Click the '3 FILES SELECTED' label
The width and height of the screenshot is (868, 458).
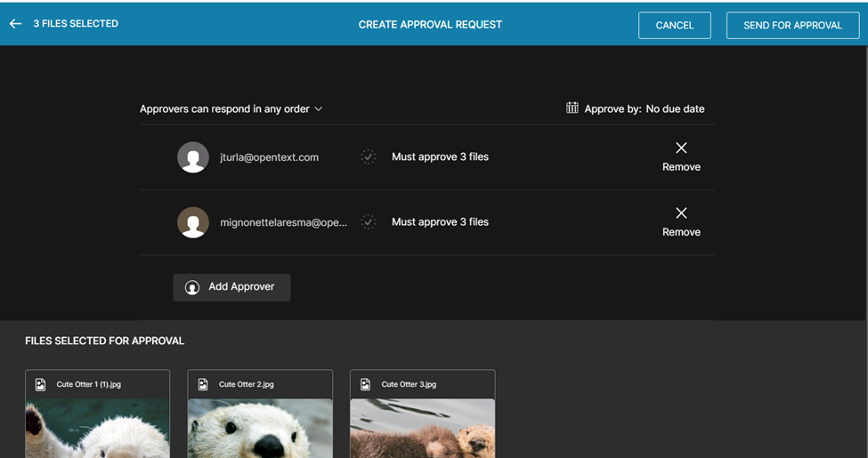click(x=76, y=24)
